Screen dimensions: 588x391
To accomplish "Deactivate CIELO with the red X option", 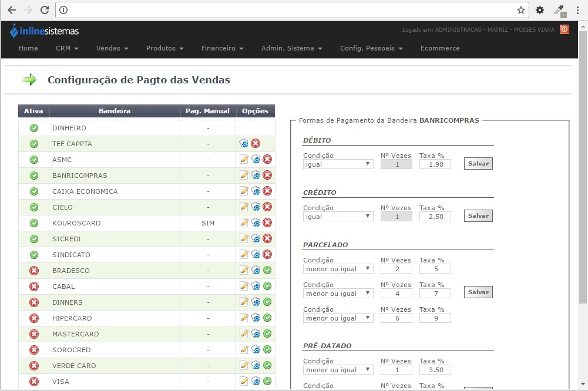I will [267, 207].
